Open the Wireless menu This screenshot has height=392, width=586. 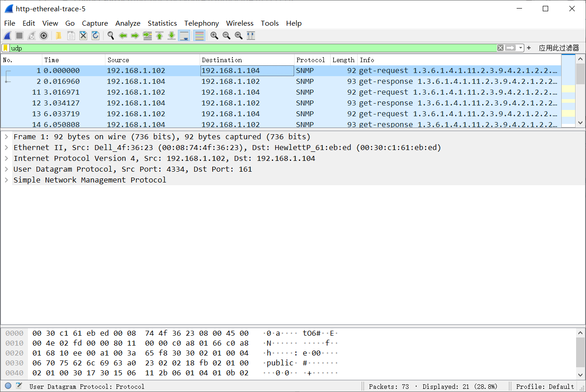click(x=240, y=23)
